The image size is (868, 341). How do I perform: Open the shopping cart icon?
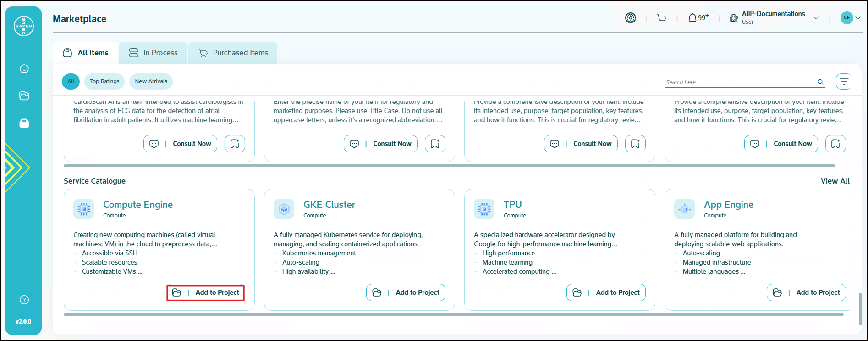pyautogui.click(x=661, y=18)
